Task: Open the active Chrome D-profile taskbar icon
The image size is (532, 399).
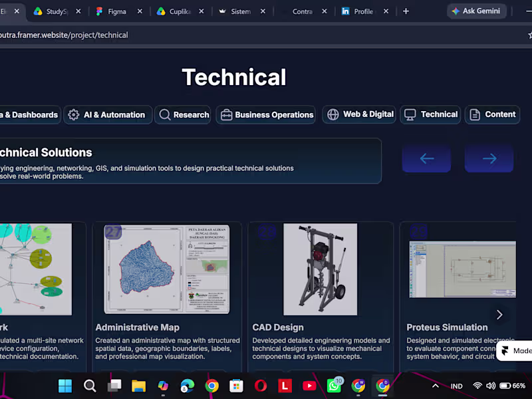Action: 383,386
